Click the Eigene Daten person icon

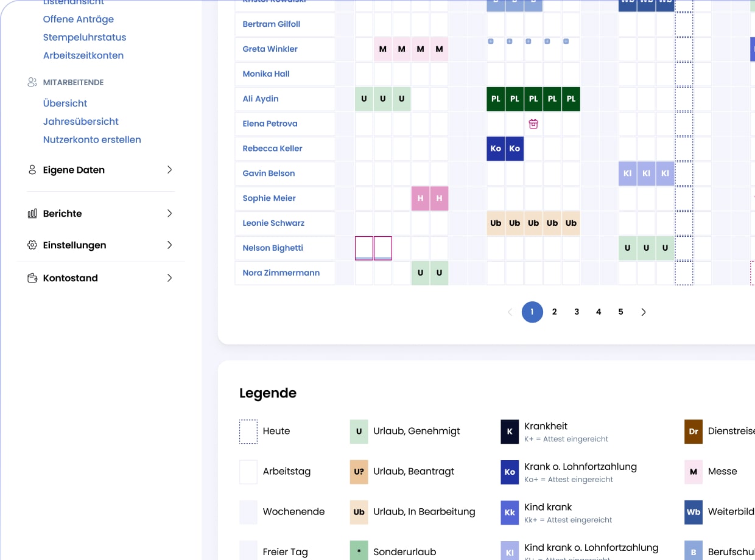32,170
